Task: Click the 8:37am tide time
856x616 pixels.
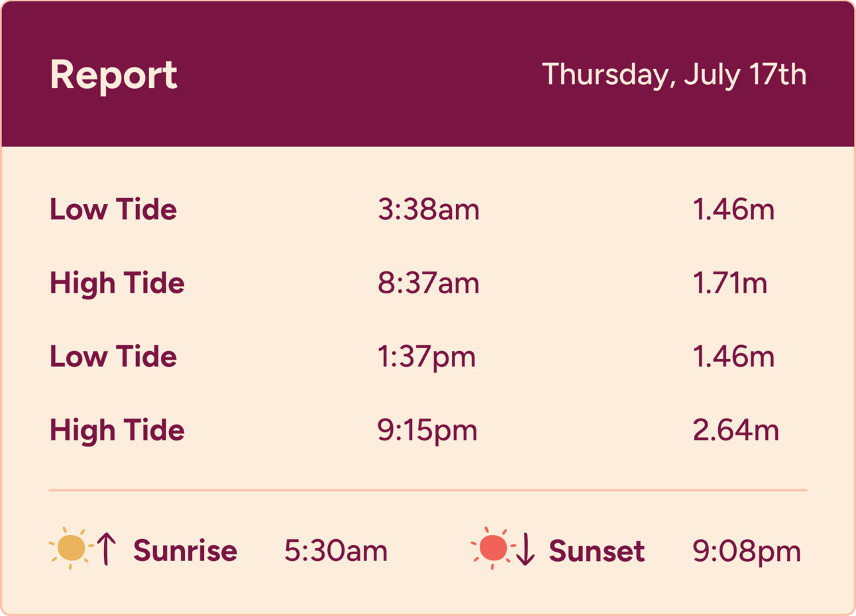Action: point(429,283)
